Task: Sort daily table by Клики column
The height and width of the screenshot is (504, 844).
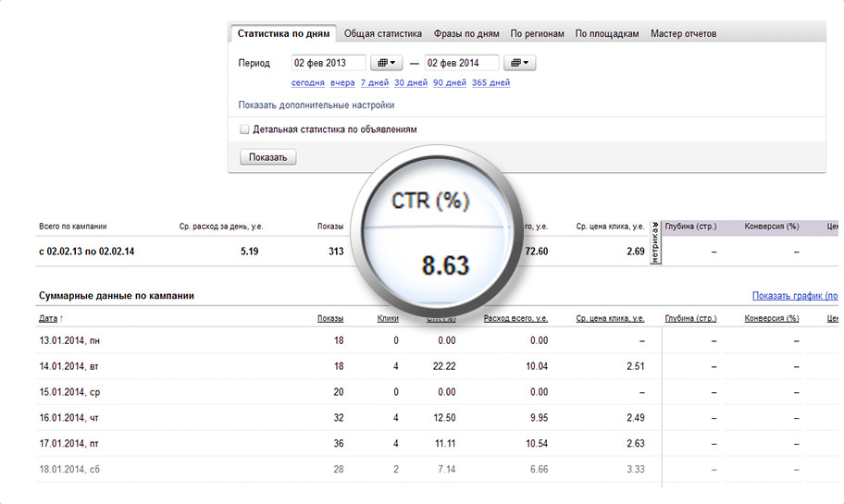Action: (x=388, y=318)
